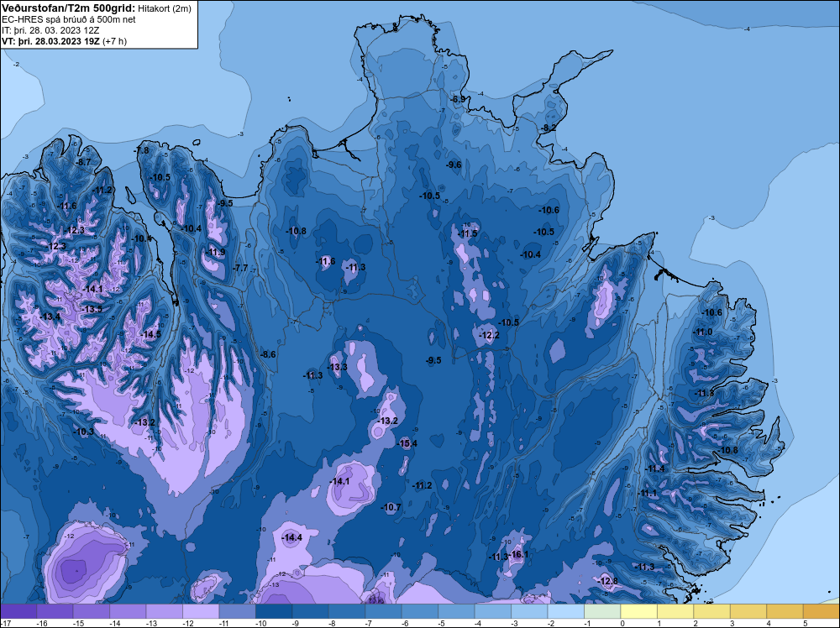
Task: Click the '-11.9' temperature label on map
Action: [x=216, y=252]
